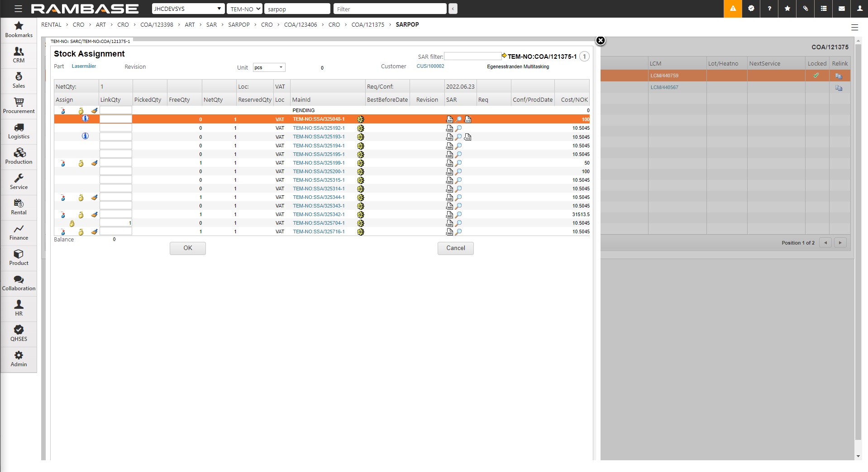Screen dimensions: 868x472
Task: Click SAR document icon in SSA/325200-1 row
Action: [449, 172]
